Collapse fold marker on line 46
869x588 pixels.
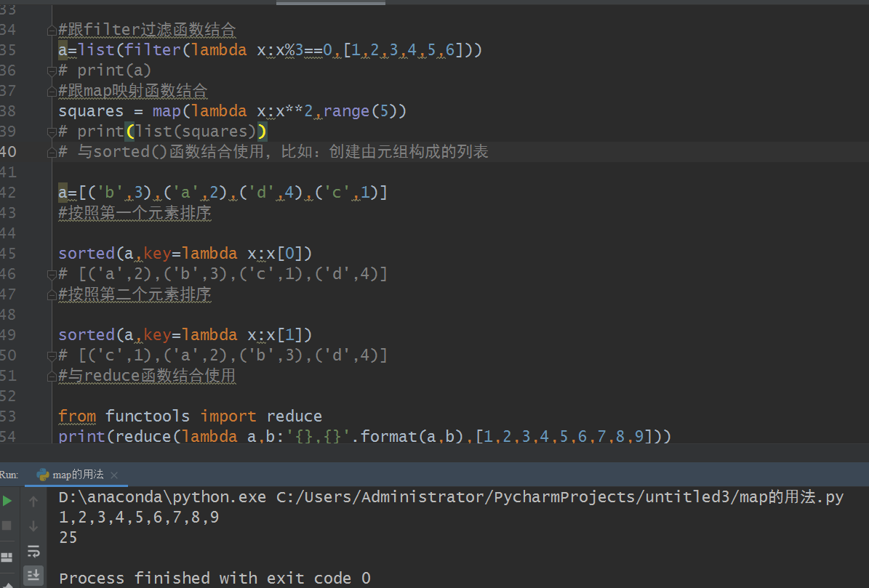pos(52,273)
